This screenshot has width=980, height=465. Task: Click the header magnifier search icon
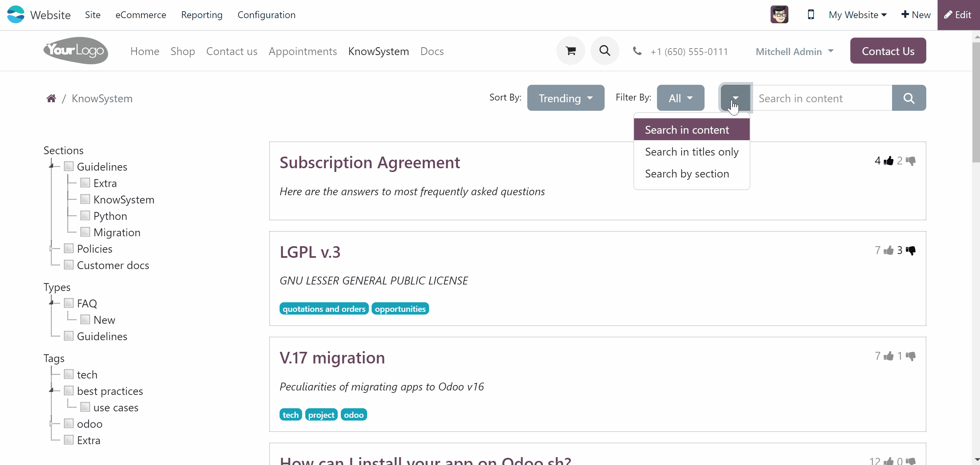click(x=605, y=51)
